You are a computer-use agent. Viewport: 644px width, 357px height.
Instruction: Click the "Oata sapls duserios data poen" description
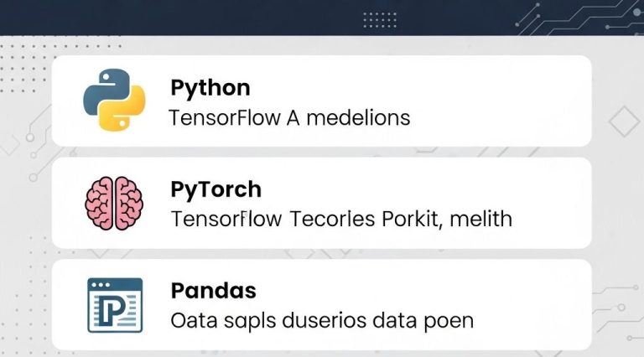pos(321,321)
